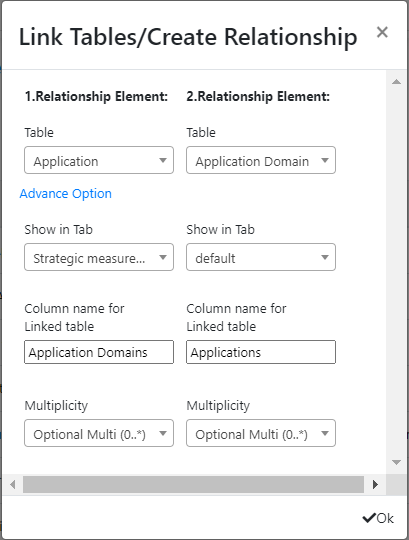Open the first Multiplicity dropdown
Screen dimensions: 409x540
tap(99, 433)
